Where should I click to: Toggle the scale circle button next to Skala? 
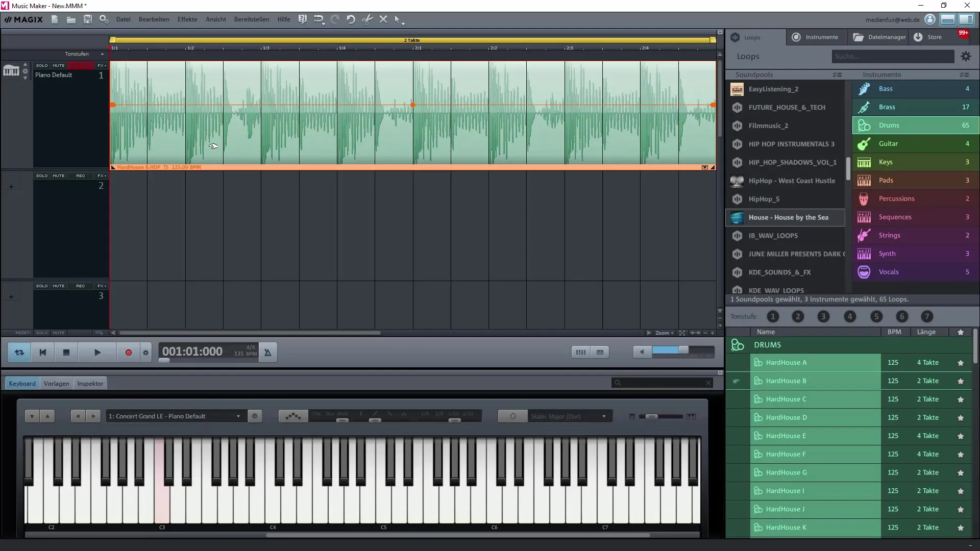coord(512,416)
